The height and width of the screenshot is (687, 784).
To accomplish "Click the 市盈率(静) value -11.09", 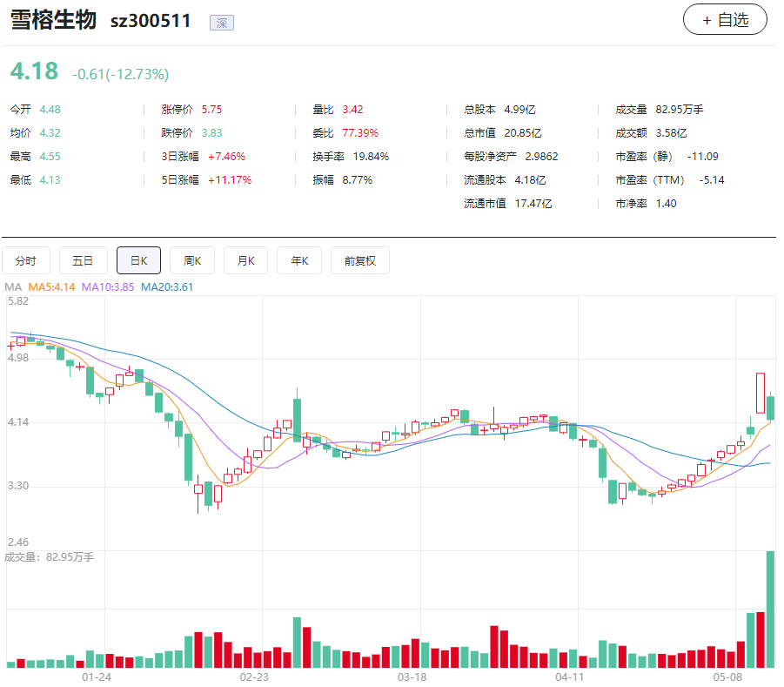I will coord(703,157).
